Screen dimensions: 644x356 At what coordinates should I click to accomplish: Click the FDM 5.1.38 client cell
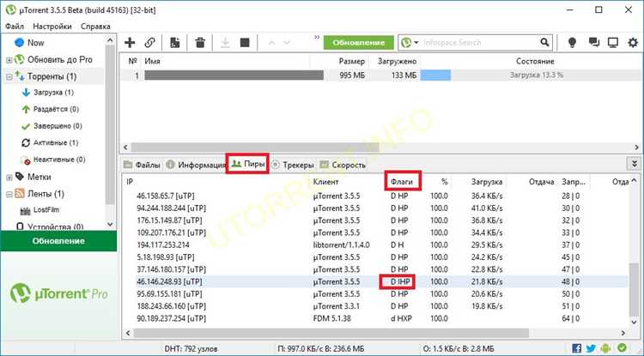331,318
